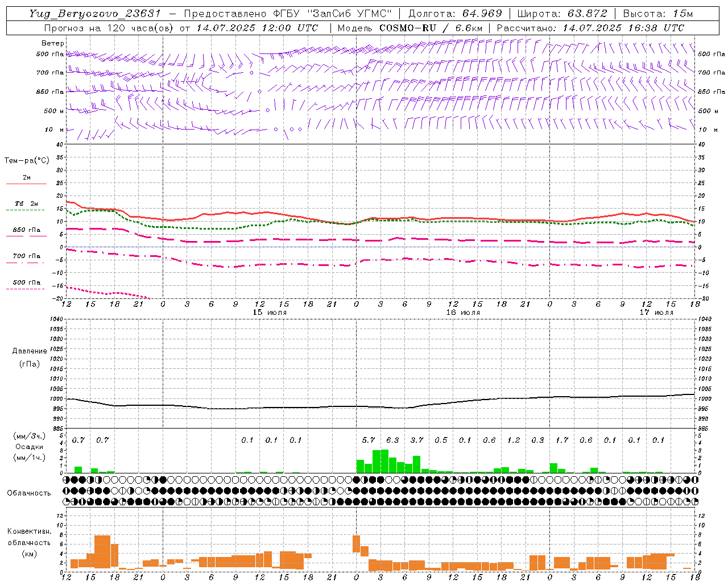Click the Тем-ра(°C) temperature panel label

(x=27, y=161)
